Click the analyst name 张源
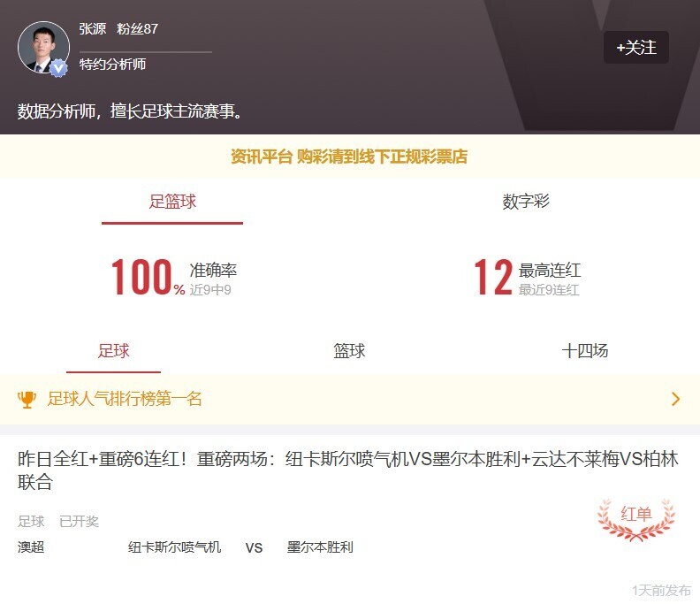This screenshot has width=700, height=604. point(93,29)
